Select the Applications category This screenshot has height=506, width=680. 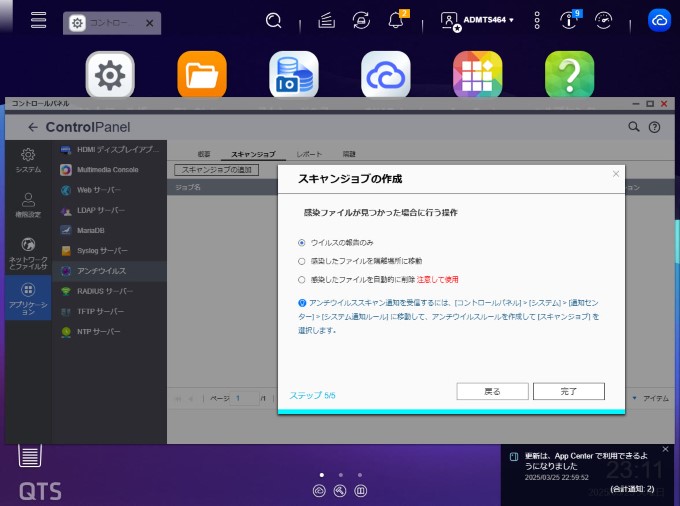(x=28, y=298)
